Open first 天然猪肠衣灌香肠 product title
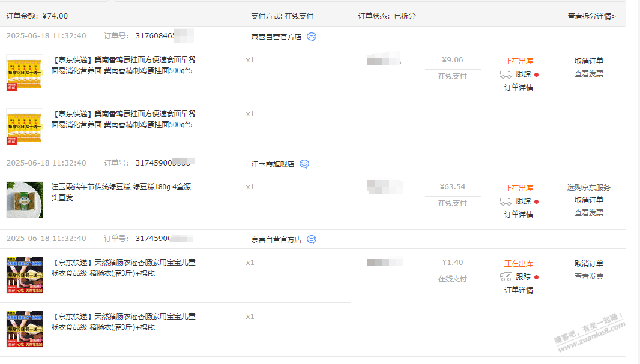This screenshot has height=364, width=640. 123,268
